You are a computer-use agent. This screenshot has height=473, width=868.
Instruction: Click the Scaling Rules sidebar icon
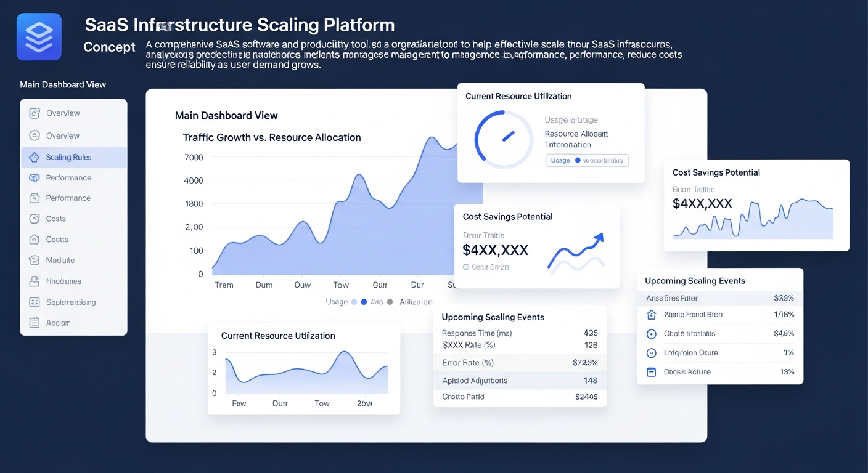(35, 157)
